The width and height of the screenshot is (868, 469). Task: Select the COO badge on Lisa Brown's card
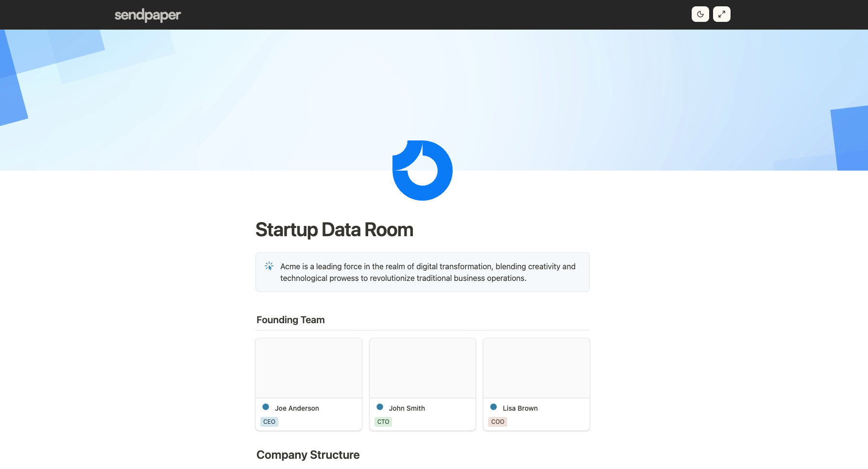497,421
